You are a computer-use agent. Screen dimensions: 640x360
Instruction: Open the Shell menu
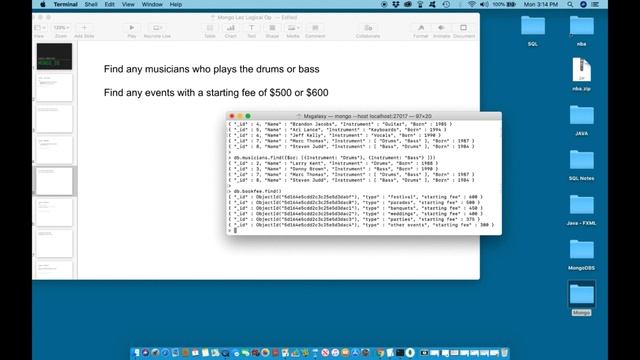(x=91, y=4)
